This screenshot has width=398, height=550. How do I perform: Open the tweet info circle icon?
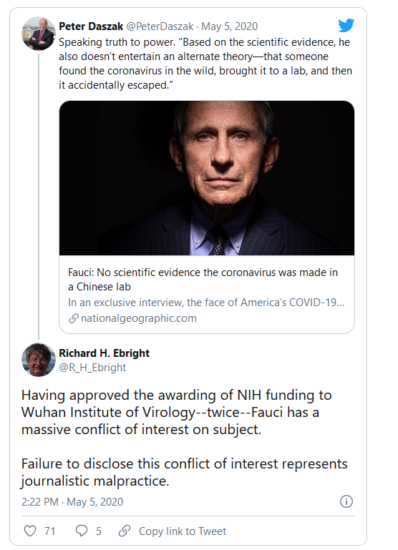pos(346,501)
